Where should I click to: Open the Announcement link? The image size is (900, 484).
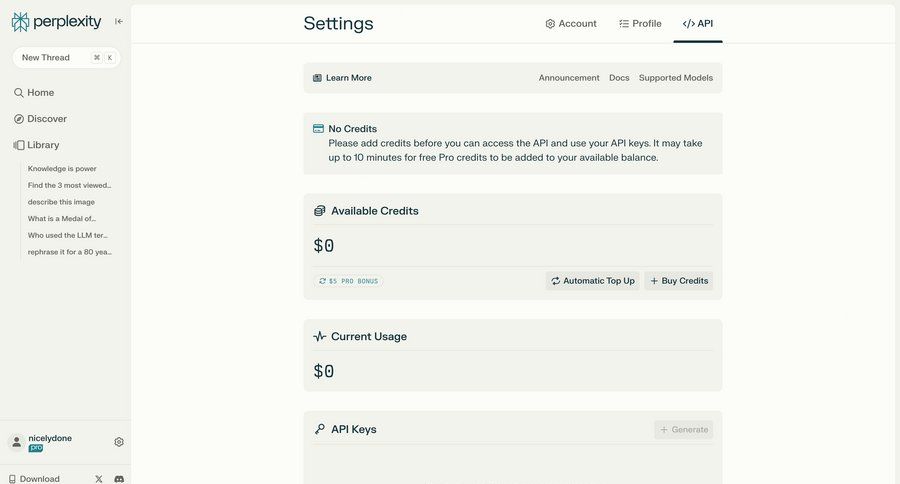(569, 78)
